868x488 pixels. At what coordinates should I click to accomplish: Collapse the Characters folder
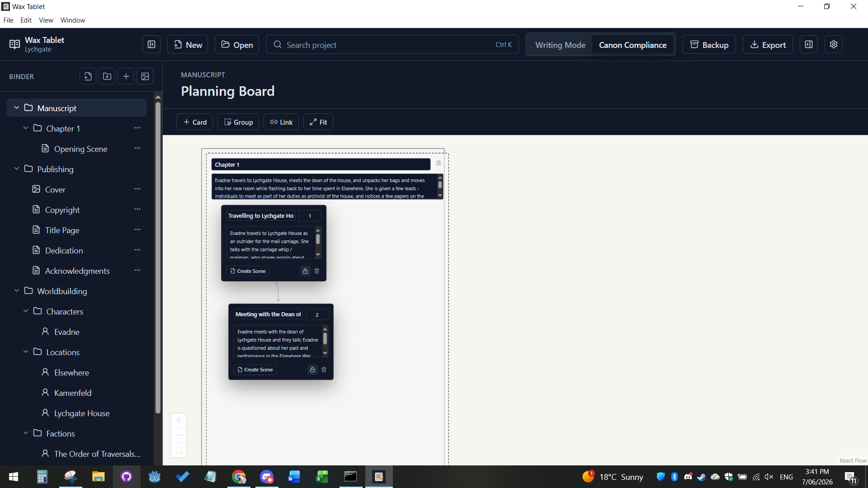(x=26, y=311)
